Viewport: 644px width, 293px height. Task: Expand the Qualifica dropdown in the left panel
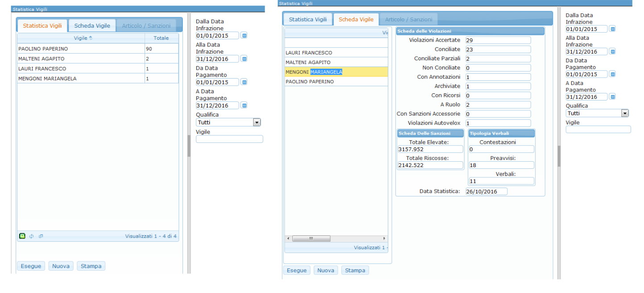[257, 122]
